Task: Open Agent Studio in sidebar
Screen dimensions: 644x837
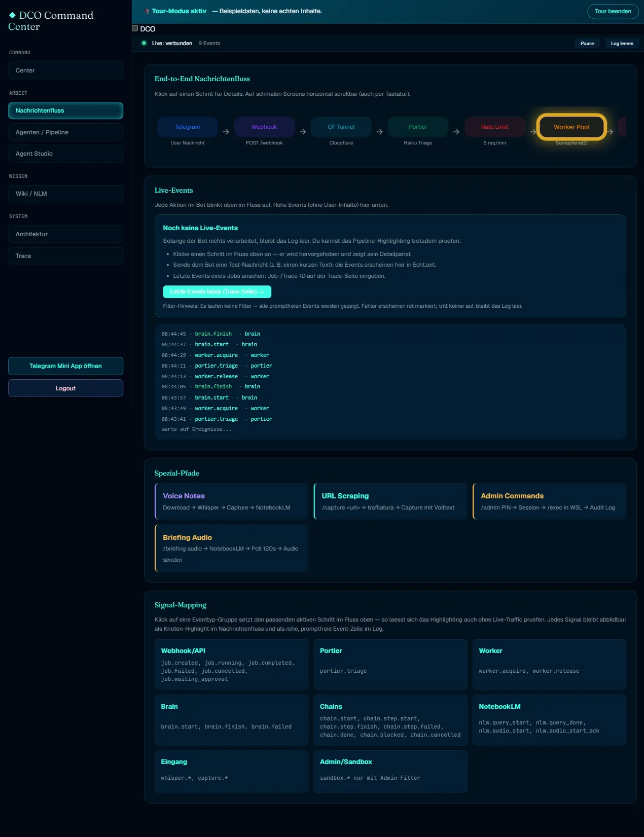Action: click(65, 154)
